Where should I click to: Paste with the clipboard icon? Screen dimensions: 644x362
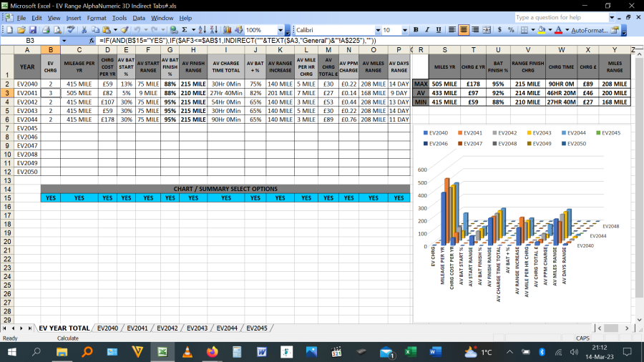[107, 30]
